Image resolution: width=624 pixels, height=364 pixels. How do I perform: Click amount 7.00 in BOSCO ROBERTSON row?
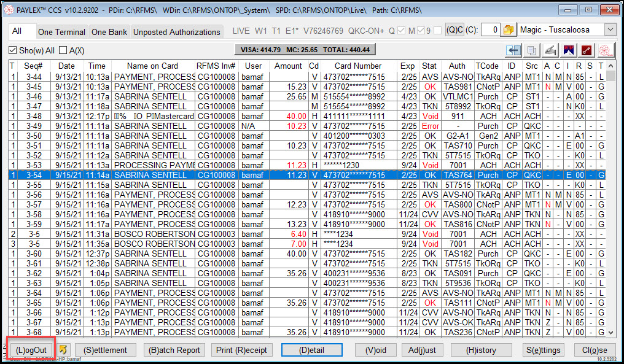(298, 244)
